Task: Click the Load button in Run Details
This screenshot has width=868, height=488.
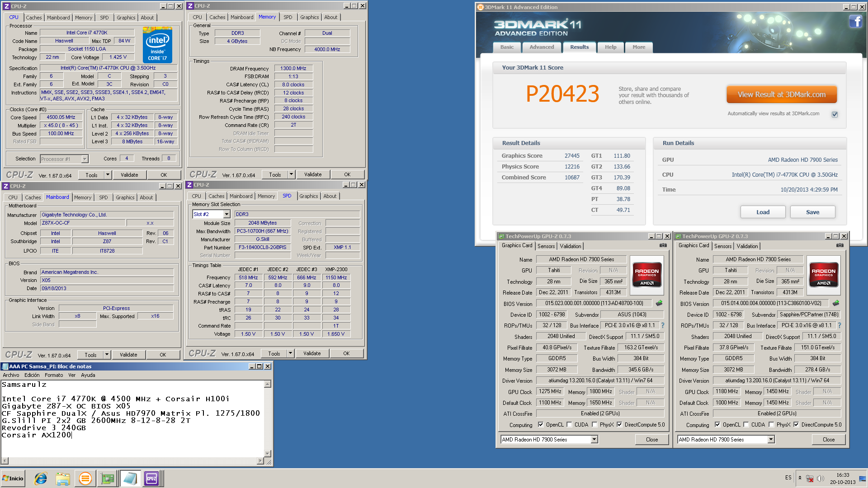Action: coord(763,212)
